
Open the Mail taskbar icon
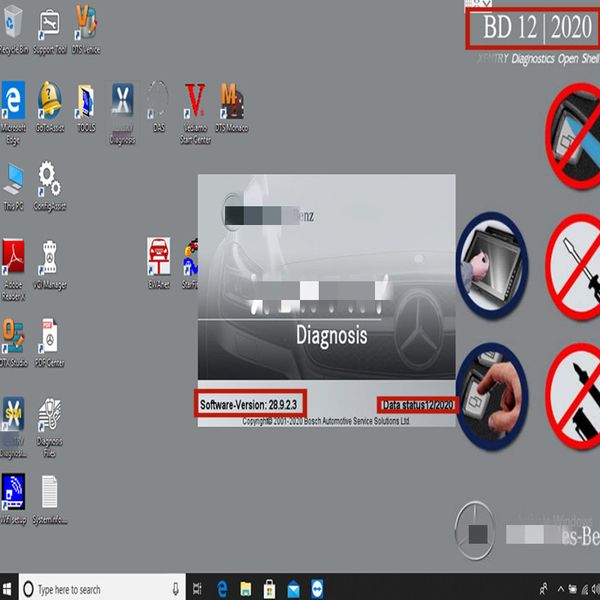click(x=293, y=589)
